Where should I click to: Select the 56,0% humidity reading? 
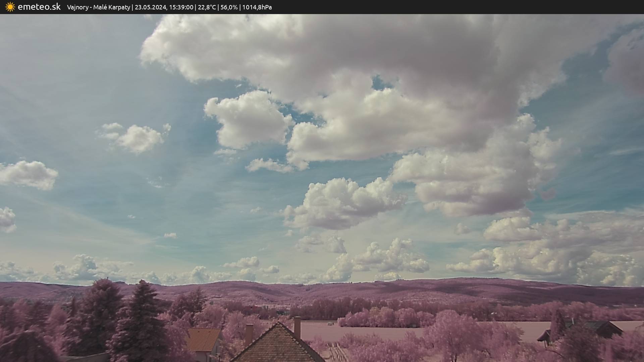pyautogui.click(x=229, y=7)
